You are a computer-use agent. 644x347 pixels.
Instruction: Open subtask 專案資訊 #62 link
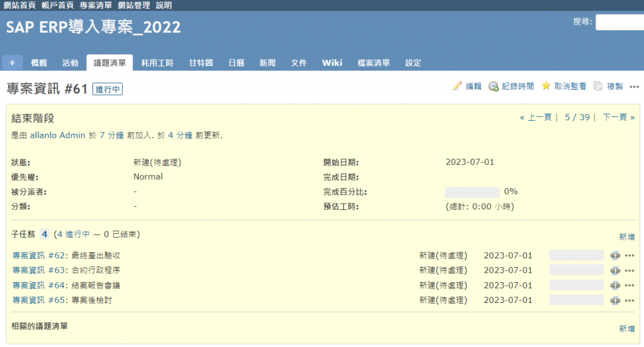(40, 255)
